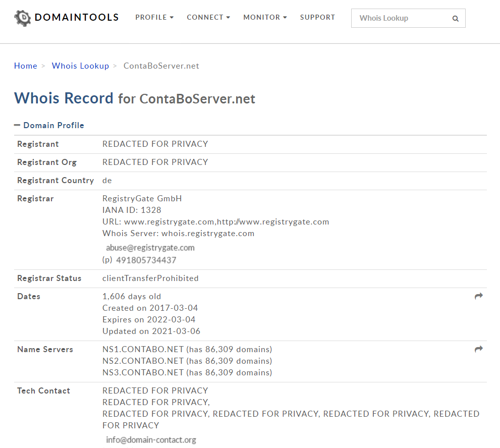Click the search magnifier icon

tap(456, 19)
